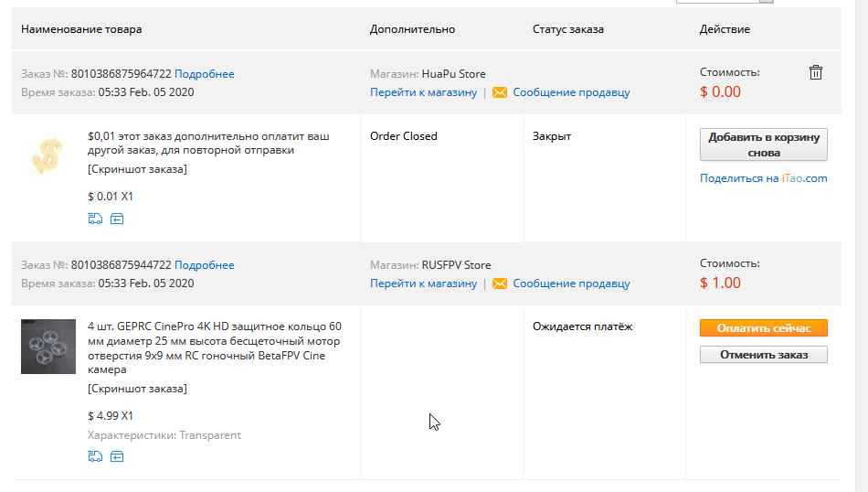Open $0,01 additional payment order title
Viewport: 868px width, 492px height.
[x=208, y=143]
